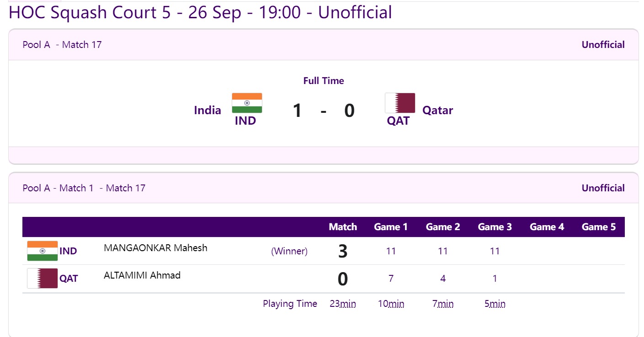The width and height of the screenshot is (644, 337).
Task: Click the India team name in scoreboard
Action: pyautogui.click(x=208, y=110)
